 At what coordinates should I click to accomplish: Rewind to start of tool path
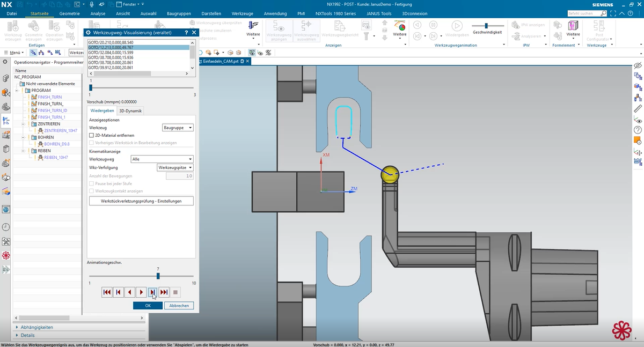[x=107, y=292]
